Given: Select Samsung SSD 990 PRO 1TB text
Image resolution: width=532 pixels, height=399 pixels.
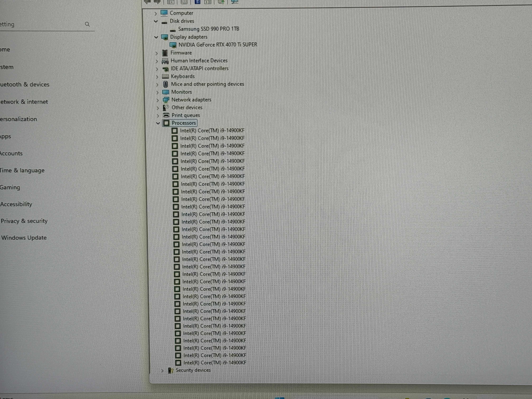Looking at the screenshot, I should click(x=209, y=29).
